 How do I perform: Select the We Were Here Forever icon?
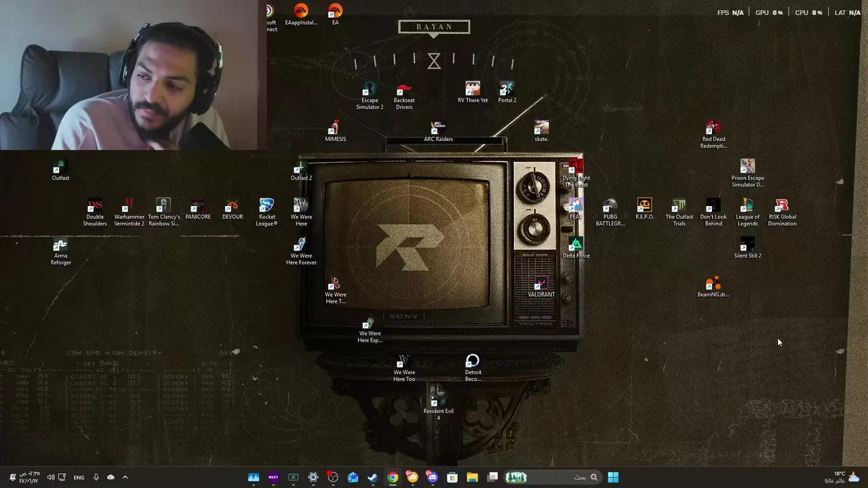(301, 251)
